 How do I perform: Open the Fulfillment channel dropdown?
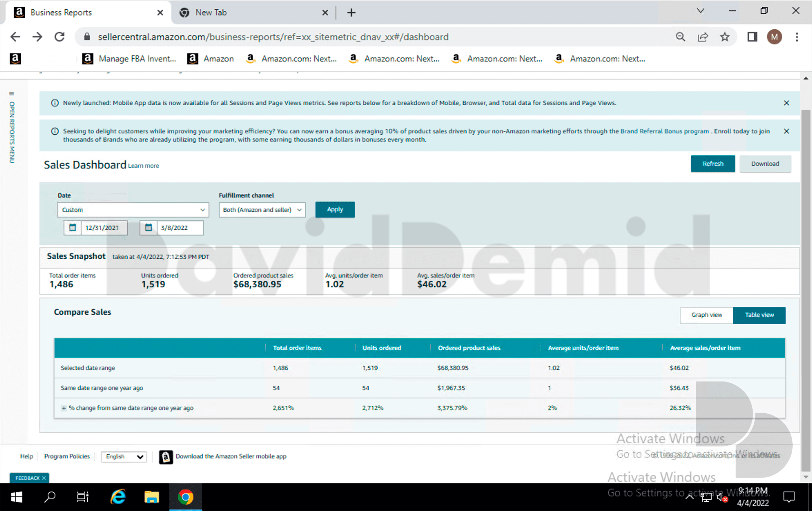262,210
